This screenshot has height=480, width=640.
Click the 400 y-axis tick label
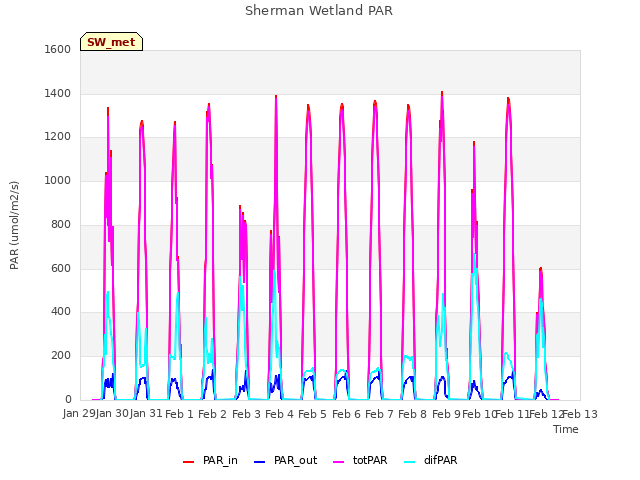click(61, 312)
